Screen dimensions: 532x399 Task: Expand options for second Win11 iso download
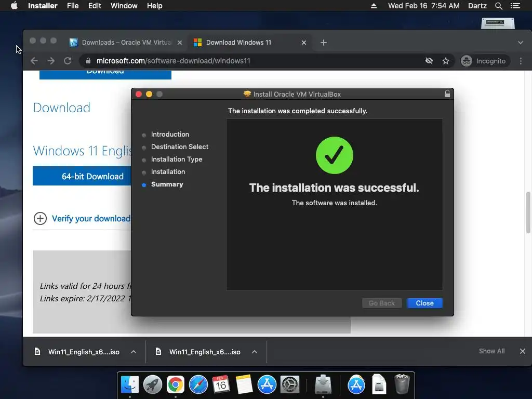pos(255,352)
